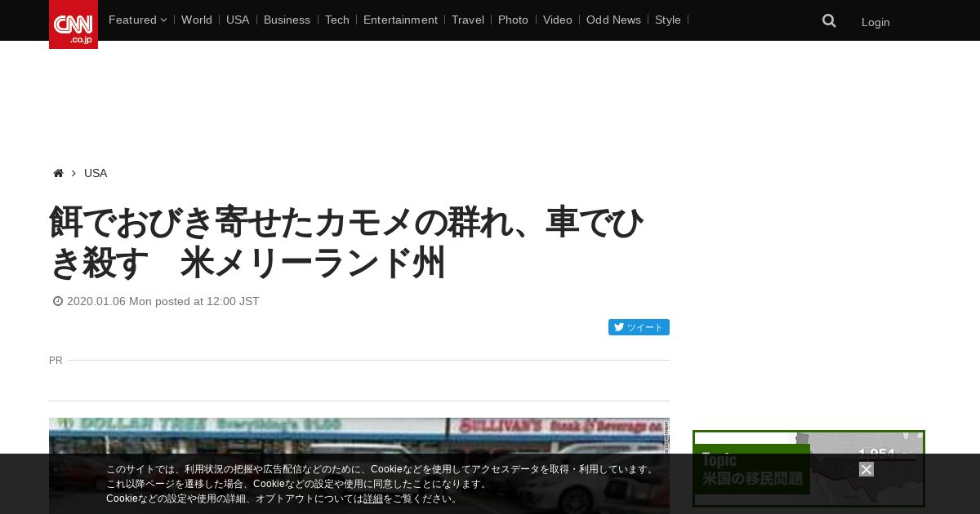
Task: Click the article photo of storefronts
Action: 359,466
